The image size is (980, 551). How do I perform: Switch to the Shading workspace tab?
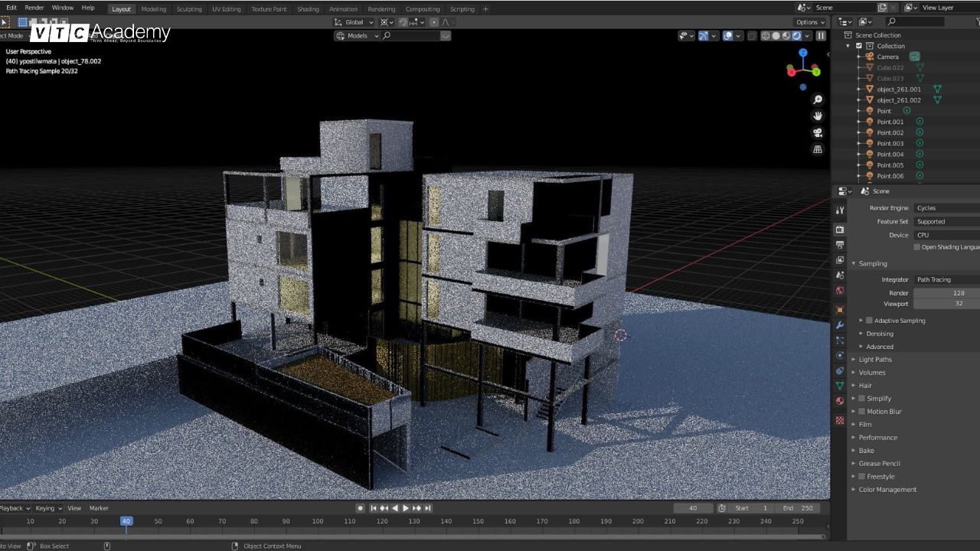[x=308, y=9]
